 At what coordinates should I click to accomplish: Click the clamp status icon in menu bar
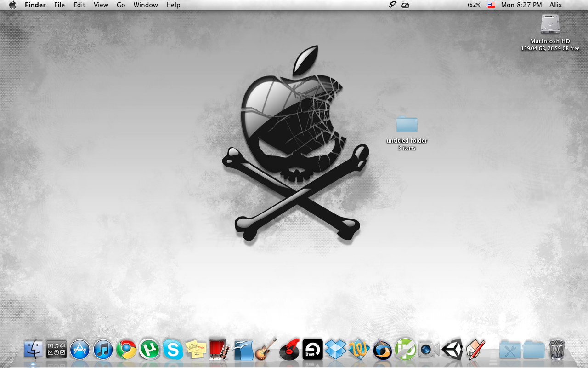point(392,5)
